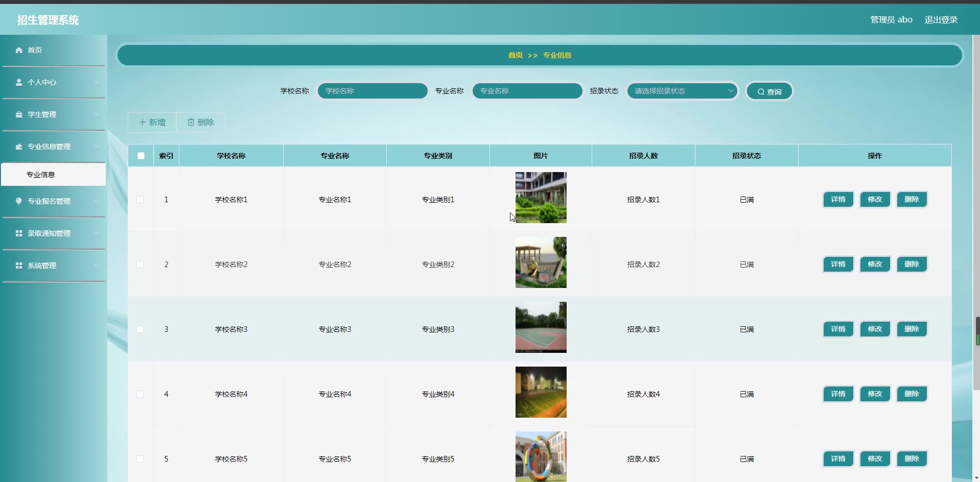
Task: Click the 首页 breadcrumb link
Action: [x=515, y=55]
